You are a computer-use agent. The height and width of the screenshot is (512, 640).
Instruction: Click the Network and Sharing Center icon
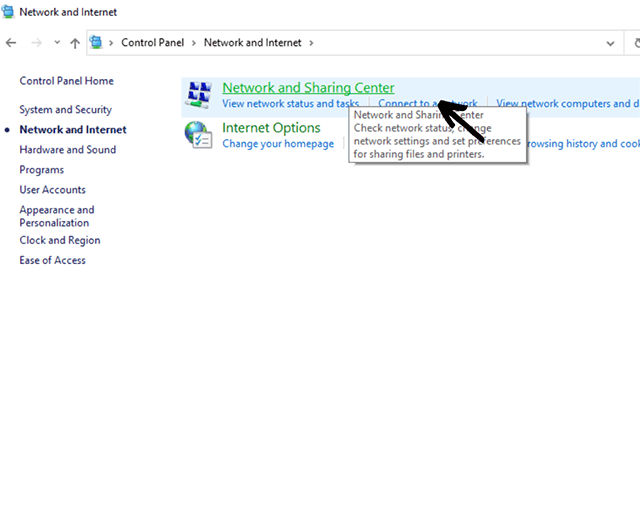click(x=199, y=95)
